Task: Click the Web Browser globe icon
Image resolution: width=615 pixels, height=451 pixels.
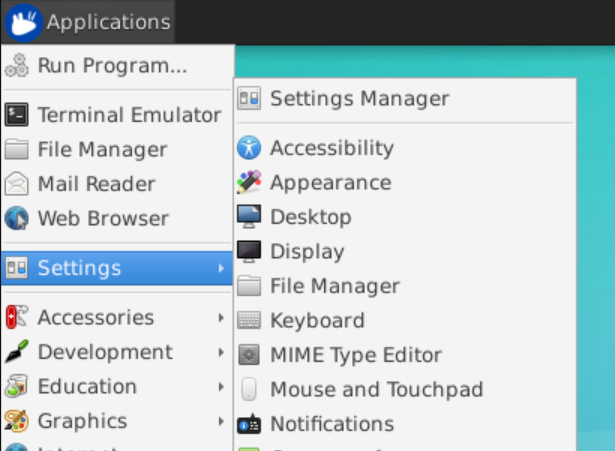Action: 17,218
